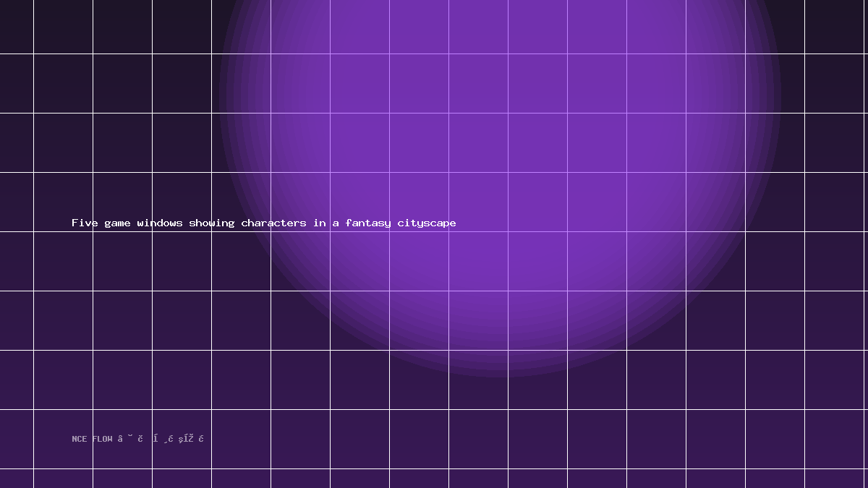868x488 pixels.
Task: Click the "NCE" text in the bottom label
Action: [x=80, y=439]
